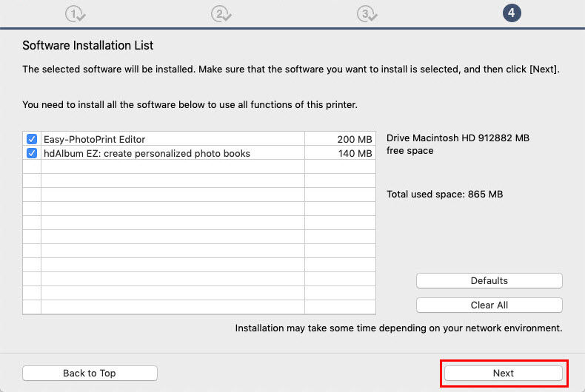The width and height of the screenshot is (585, 392).
Task: Click the step 1 completed indicator
Action: tap(75, 14)
